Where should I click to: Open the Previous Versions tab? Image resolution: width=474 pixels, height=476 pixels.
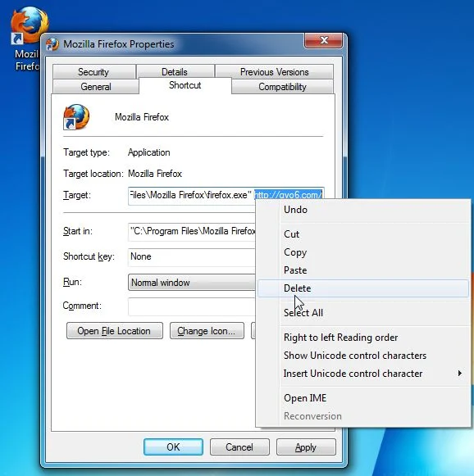(274, 72)
